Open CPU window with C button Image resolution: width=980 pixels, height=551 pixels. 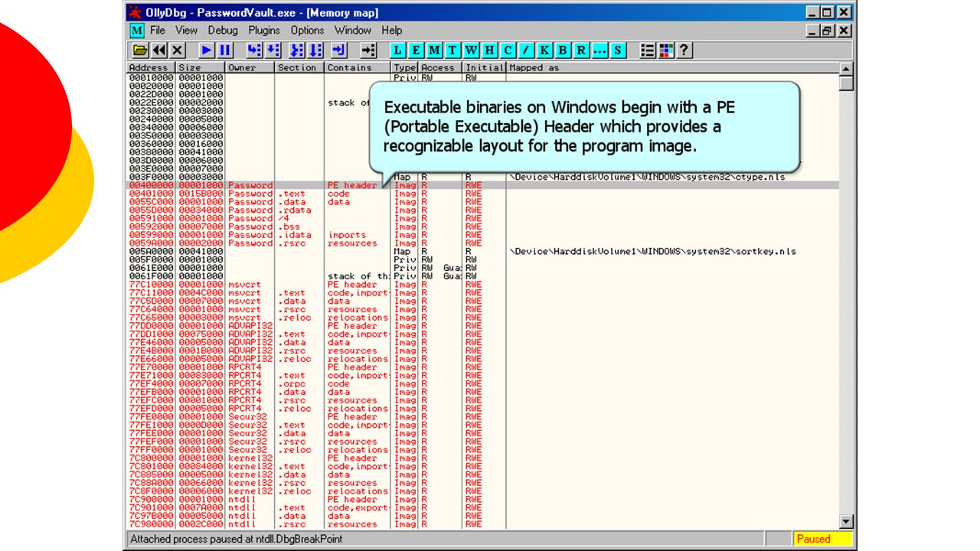(x=508, y=51)
